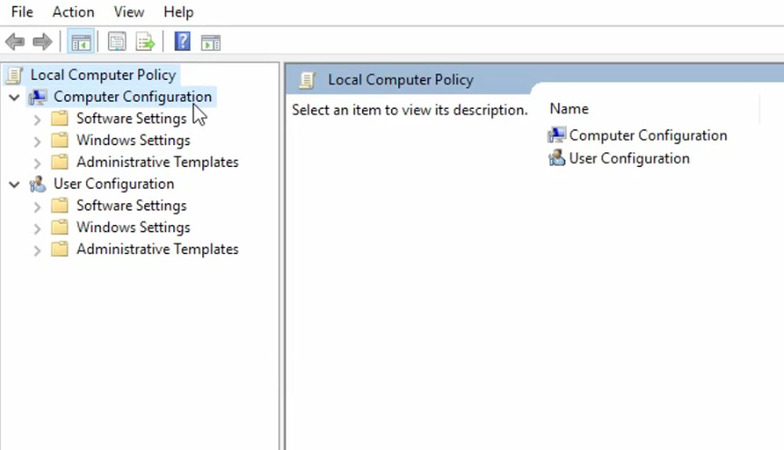Collapse the Computer Configuration node
The width and height of the screenshot is (784, 450).
(x=14, y=97)
